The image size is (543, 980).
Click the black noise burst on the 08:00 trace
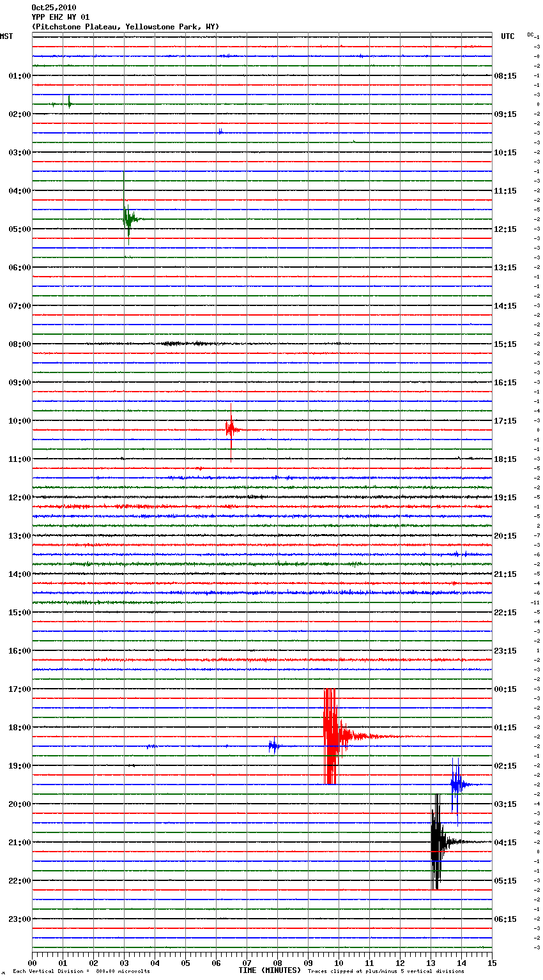pos(185,344)
